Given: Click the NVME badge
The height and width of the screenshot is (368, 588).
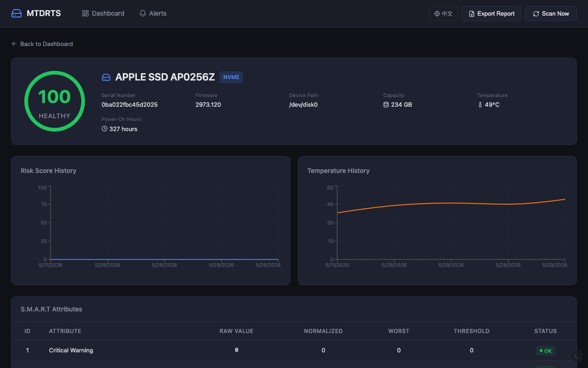Looking at the screenshot, I should coord(232,77).
